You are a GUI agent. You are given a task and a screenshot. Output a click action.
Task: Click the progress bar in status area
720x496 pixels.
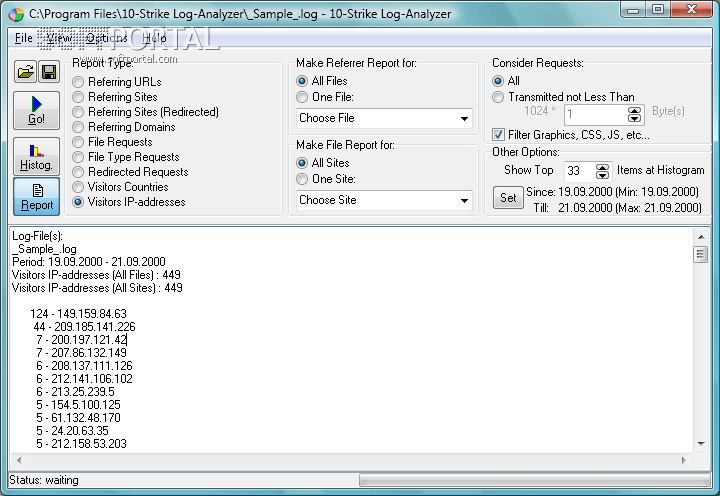click(x=535, y=480)
